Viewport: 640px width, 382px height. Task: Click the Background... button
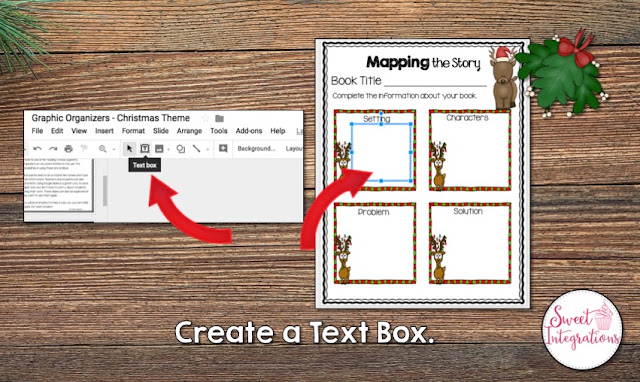tap(256, 149)
